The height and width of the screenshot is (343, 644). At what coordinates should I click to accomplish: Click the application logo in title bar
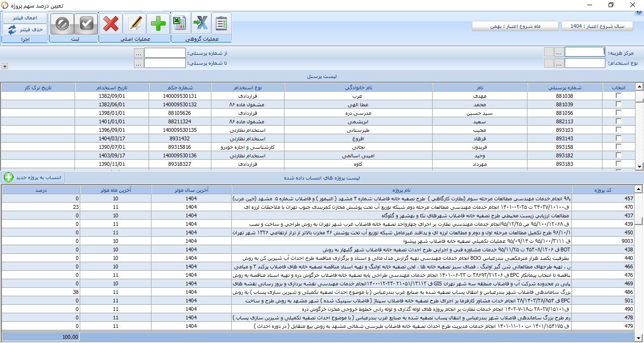point(6,5)
